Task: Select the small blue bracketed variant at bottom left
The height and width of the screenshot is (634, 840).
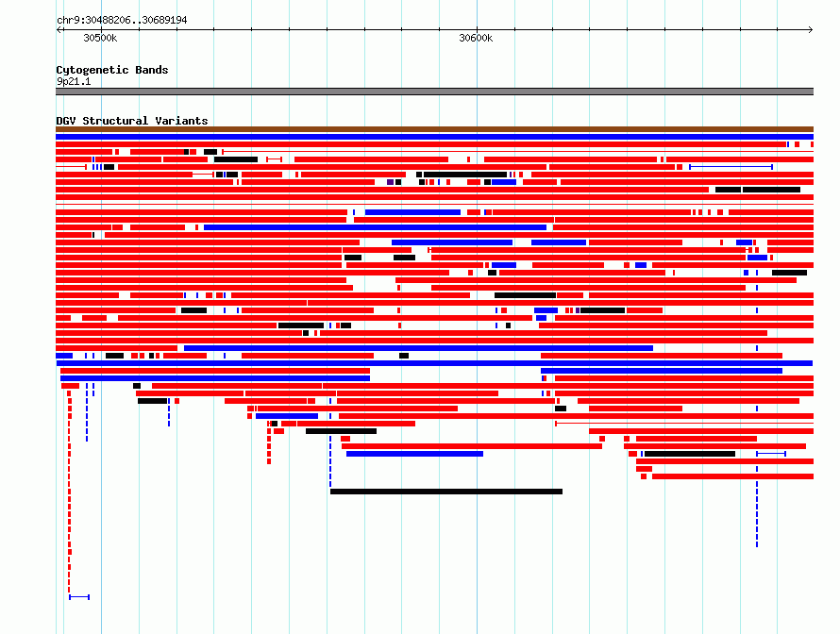Action: (x=79, y=597)
